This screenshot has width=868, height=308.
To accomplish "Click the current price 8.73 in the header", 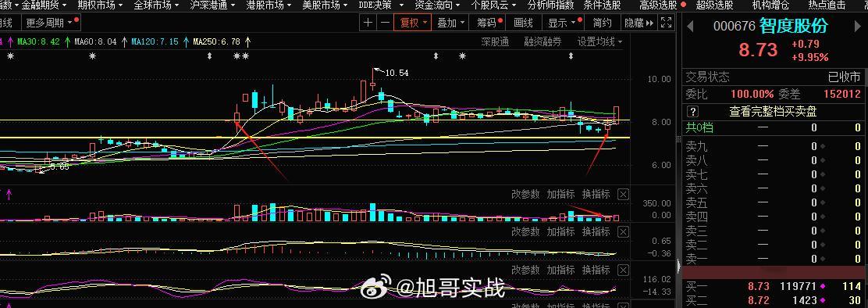I will pos(759,50).
